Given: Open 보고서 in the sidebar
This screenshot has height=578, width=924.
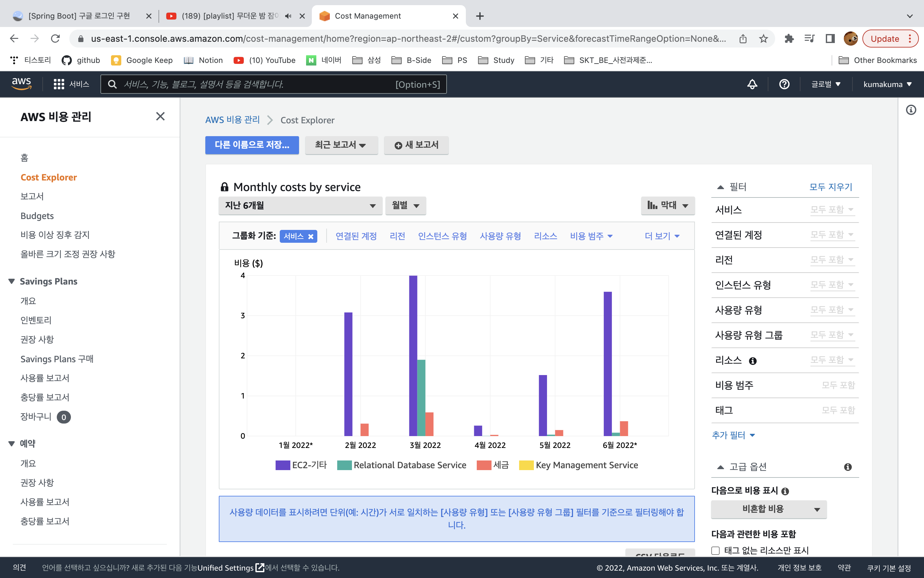Looking at the screenshot, I should coord(32,197).
